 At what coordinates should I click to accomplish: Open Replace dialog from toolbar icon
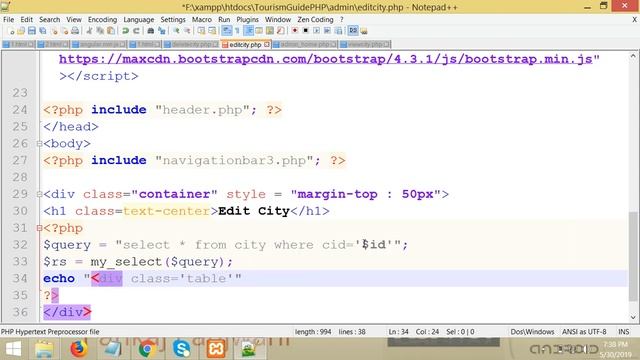tap(162, 31)
